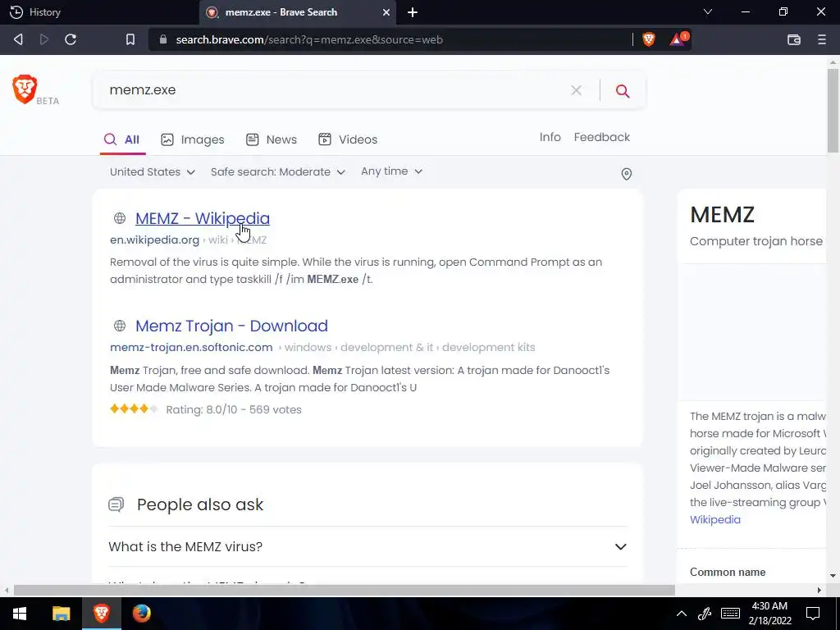Open the United States region dropdown

(152, 172)
